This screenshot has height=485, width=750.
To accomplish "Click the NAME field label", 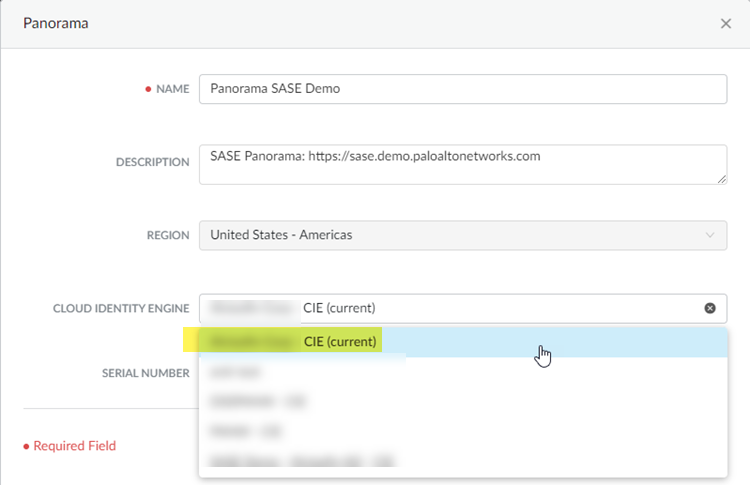I will tap(172, 89).
